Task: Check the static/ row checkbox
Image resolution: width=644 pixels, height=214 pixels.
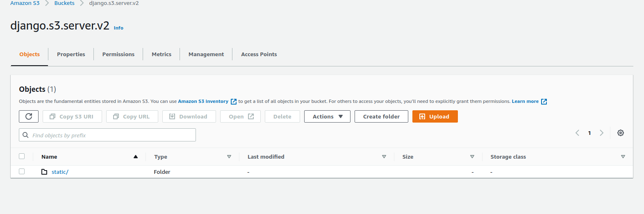Action: [22, 171]
